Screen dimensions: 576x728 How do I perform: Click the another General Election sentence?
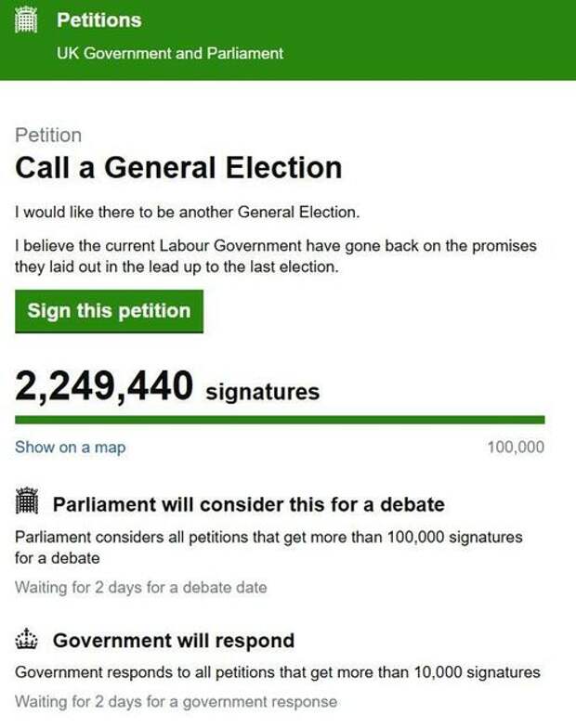[188, 212]
